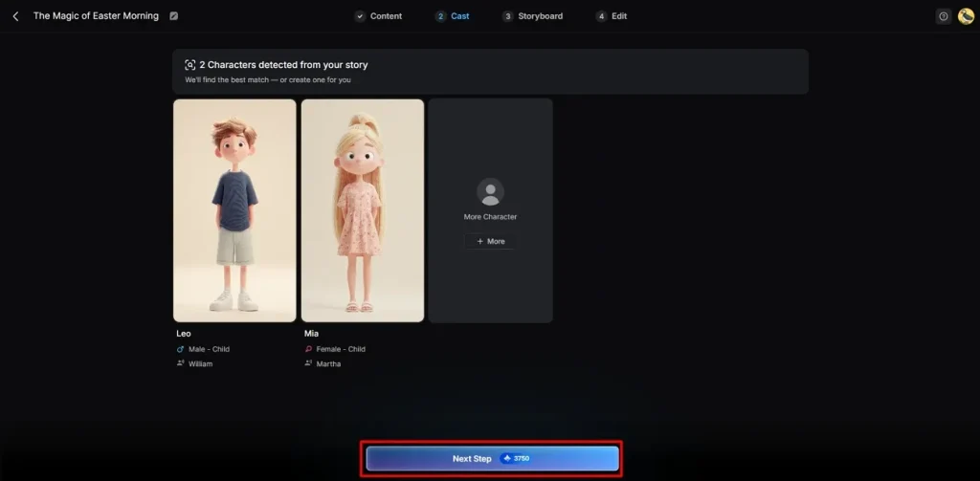Go back using the left arrow icon
The width and height of the screenshot is (980, 481).
tap(15, 16)
